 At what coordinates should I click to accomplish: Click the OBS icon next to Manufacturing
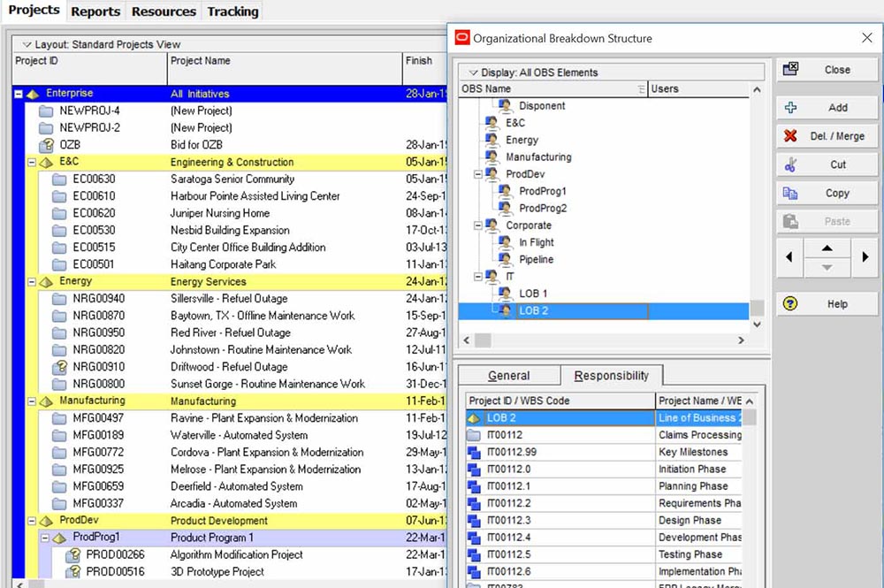pyautogui.click(x=492, y=157)
